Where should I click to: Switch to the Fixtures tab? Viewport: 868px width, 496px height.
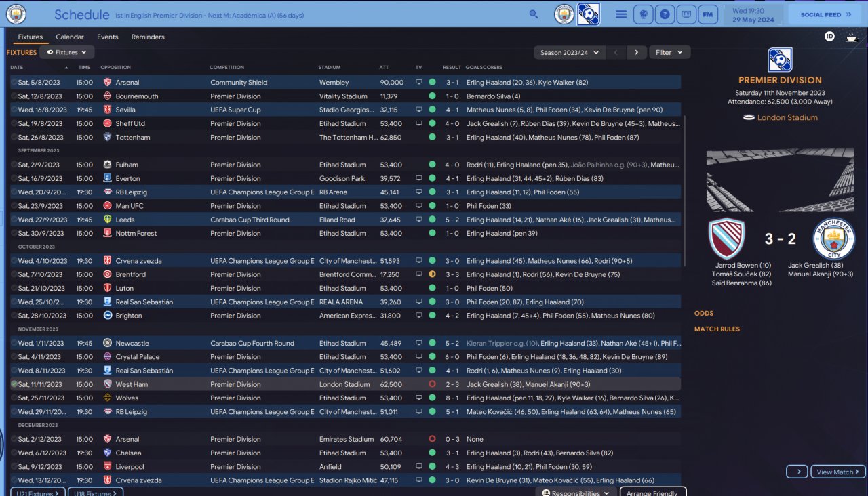[31, 37]
